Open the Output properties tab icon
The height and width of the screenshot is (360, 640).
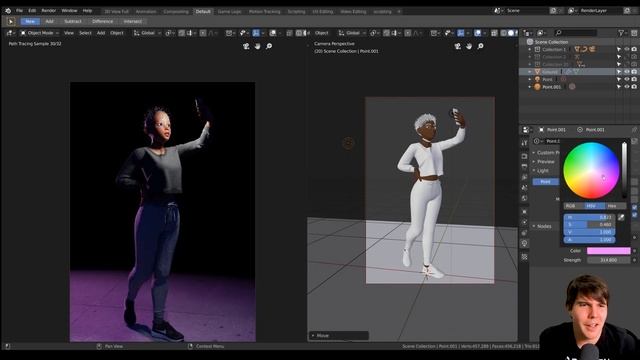coord(524,167)
